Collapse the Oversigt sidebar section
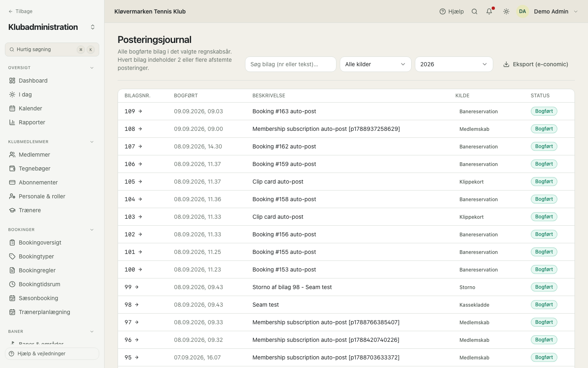The height and width of the screenshot is (368, 588). click(92, 68)
